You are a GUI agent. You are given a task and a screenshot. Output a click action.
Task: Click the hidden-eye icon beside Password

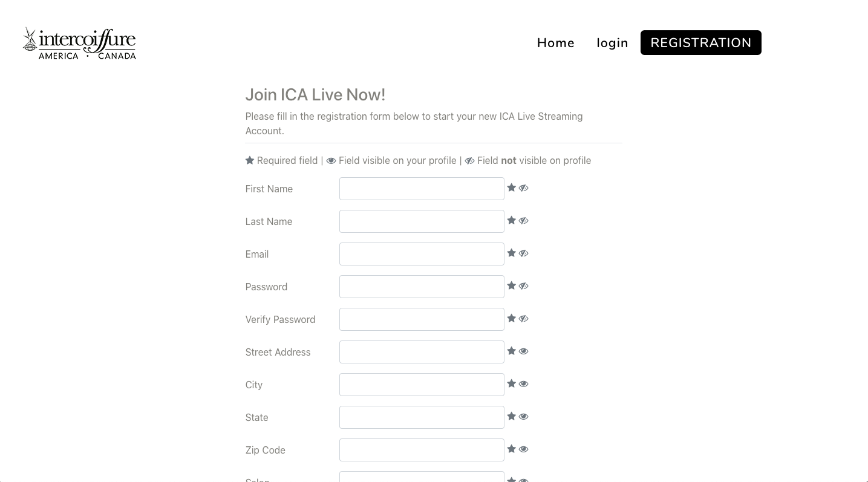(524, 286)
